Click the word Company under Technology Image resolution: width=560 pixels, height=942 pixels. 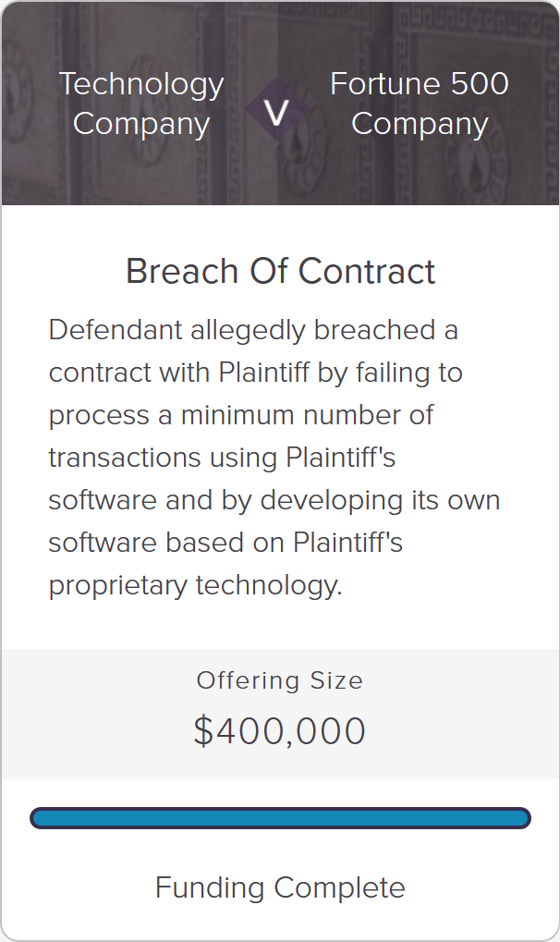(x=141, y=125)
